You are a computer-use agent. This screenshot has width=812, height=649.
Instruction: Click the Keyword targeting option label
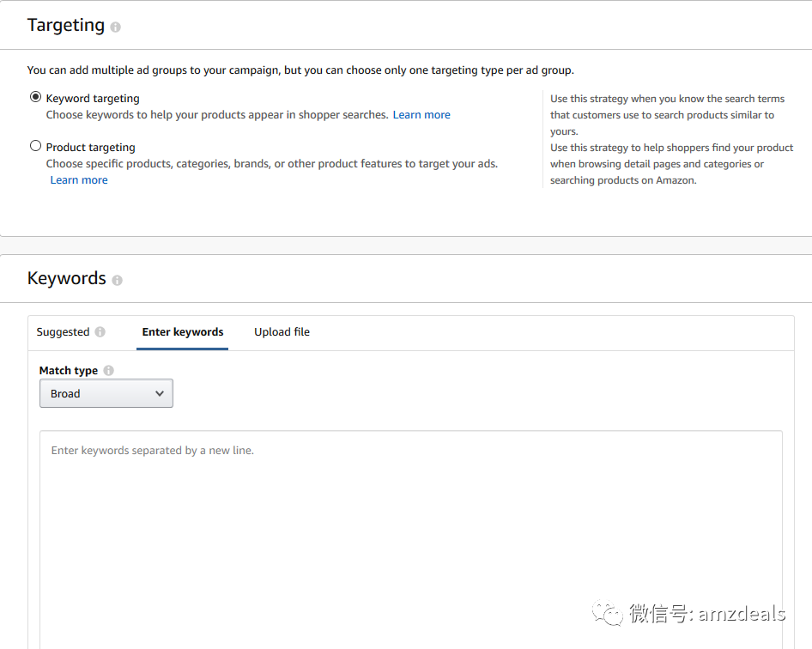93,99
